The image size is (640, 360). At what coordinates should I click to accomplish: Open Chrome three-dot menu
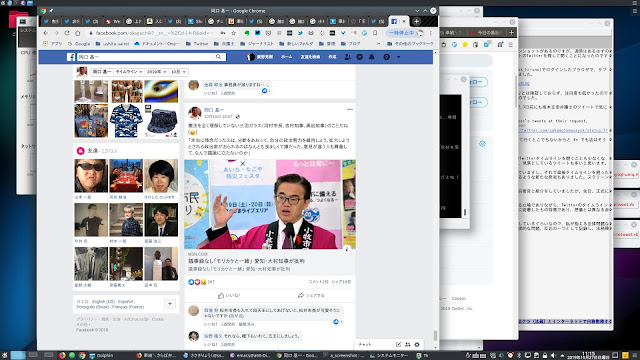430,33
